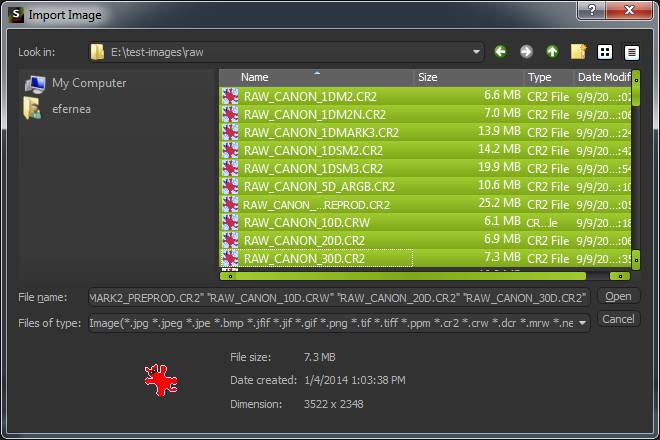Screen dimensions: 660x440
Task: Click the vertical scrollbar of file list
Action: point(636,169)
